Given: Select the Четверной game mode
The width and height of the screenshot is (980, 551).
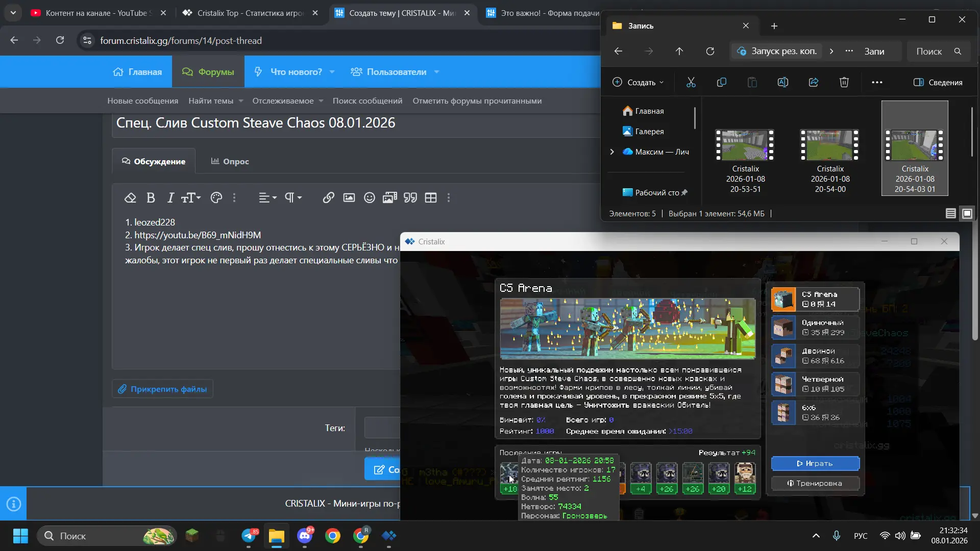Looking at the screenshot, I should pos(815,384).
